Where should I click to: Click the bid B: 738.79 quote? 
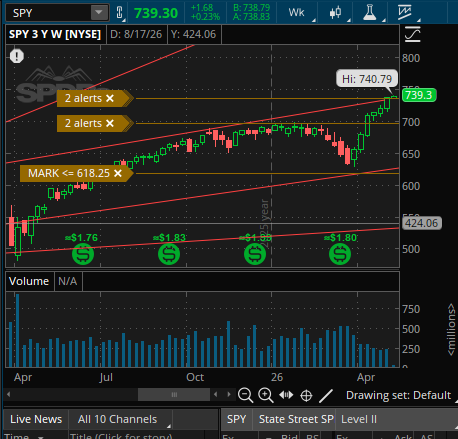click(x=251, y=7)
